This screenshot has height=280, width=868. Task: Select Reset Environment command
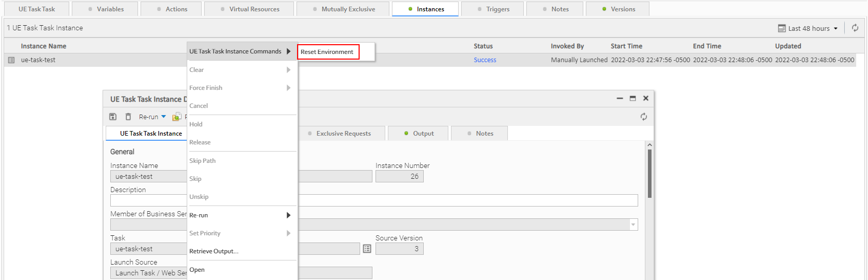click(327, 52)
